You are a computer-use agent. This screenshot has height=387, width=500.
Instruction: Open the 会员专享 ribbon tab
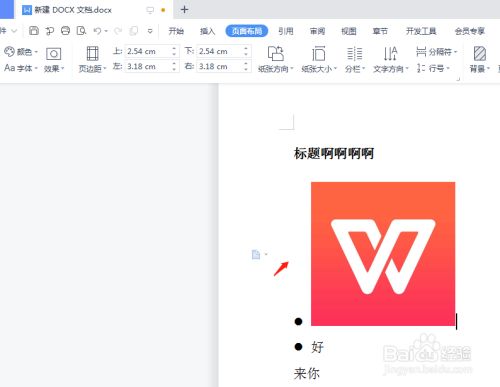(470, 31)
